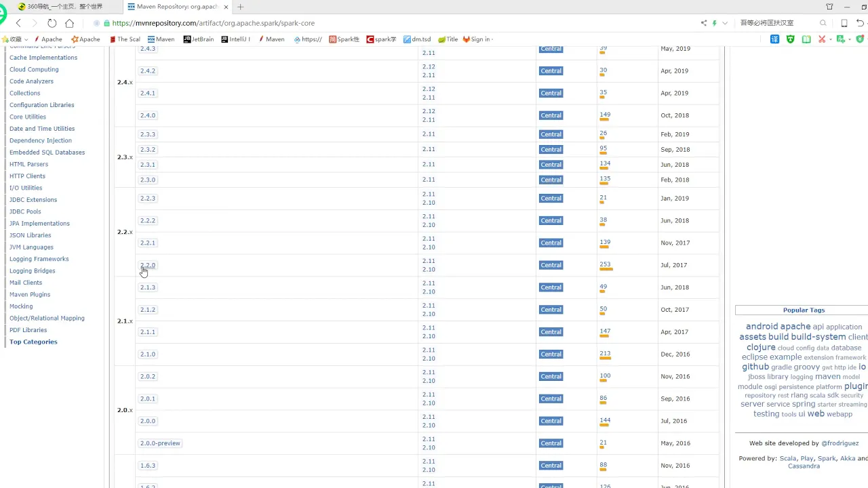Viewport: 868px width, 488px height.
Task: Open version 2.4.0 of spark-core
Action: (x=148, y=115)
